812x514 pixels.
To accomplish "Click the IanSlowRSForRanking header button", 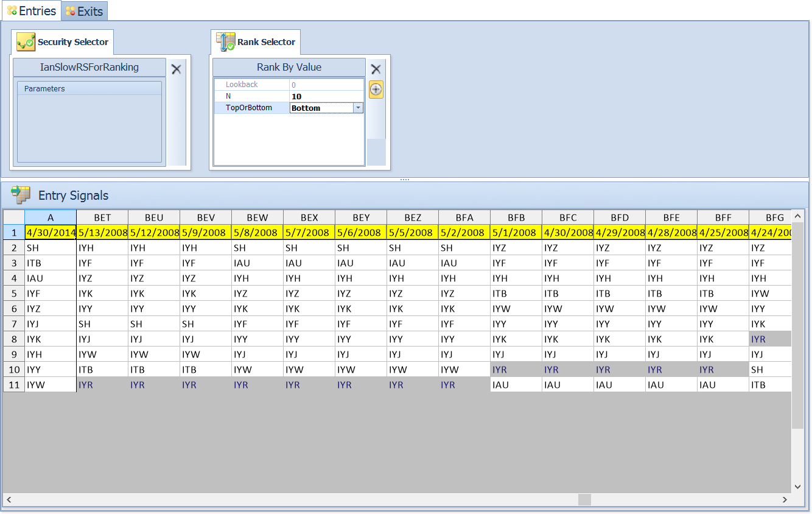I will (89, 68).
